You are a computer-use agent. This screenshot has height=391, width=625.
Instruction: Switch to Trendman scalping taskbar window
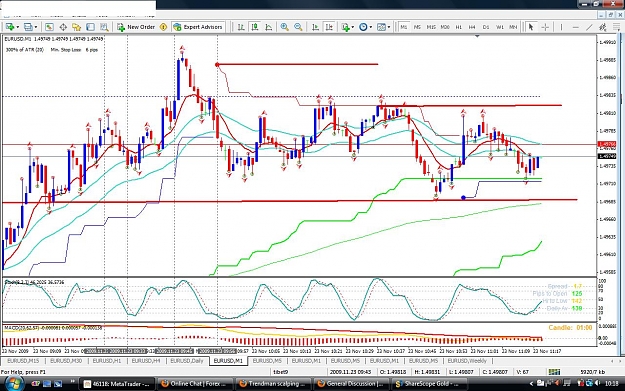tap(272, 383)
